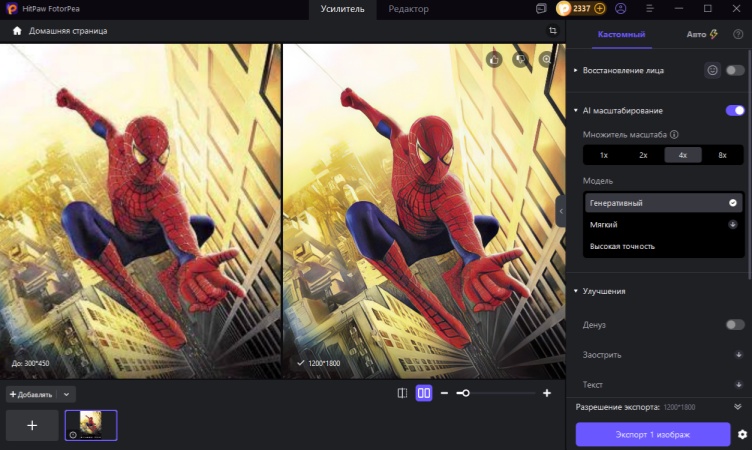752x450 pixels.
Task: Click the Модель heading
Action: click(598, 181)
